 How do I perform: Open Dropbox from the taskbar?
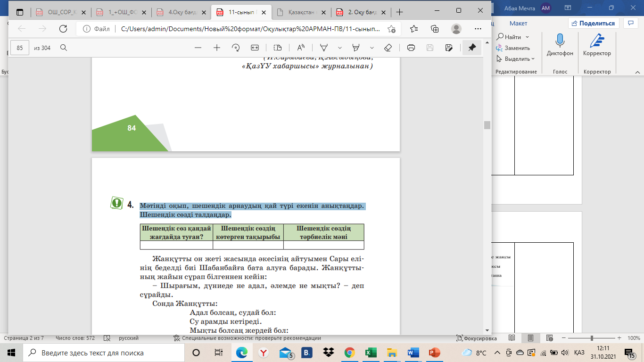[x=328, y=353]
